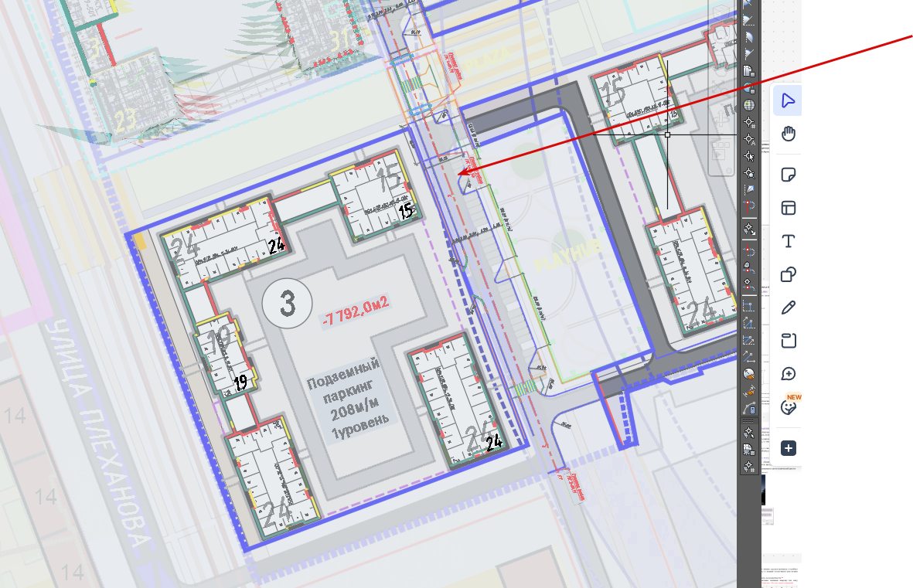Pick the Sticky note tool
The height and width of the screenshot is (588, 913).
[x=788, y=175]
